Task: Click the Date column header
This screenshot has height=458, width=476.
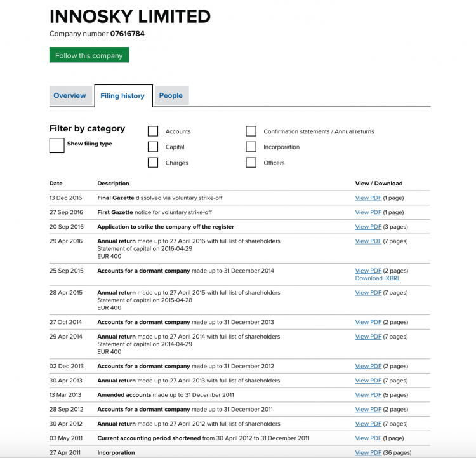Action: [56, 183]
